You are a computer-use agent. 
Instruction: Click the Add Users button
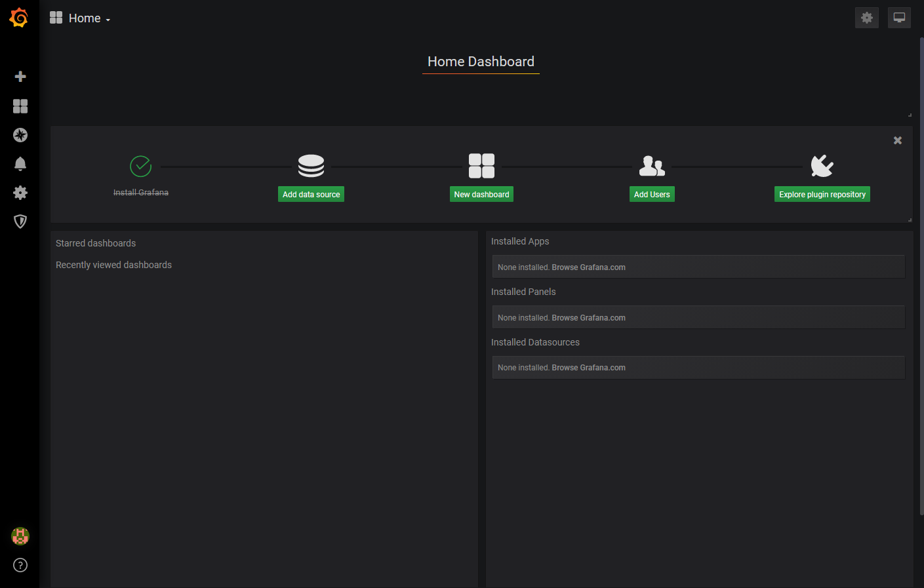tap(652, 194)
